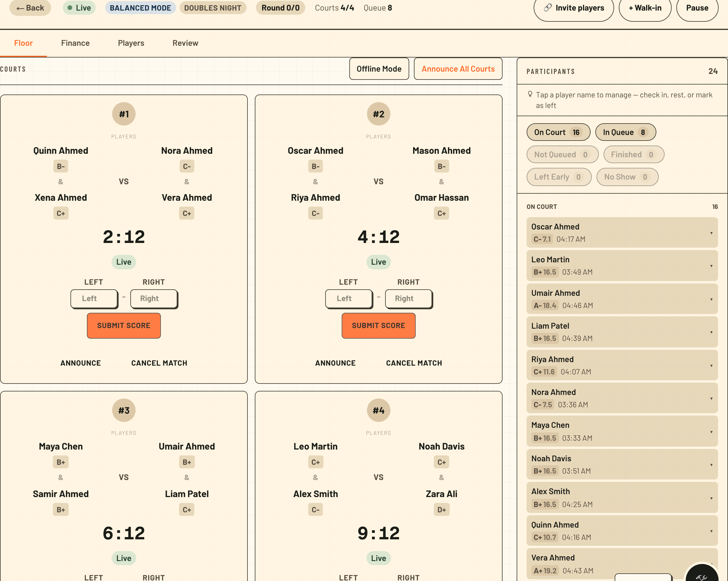Expand Leo Martin participant row
Image resolution: width=728 pixels, height=581 pixels.
622,266
